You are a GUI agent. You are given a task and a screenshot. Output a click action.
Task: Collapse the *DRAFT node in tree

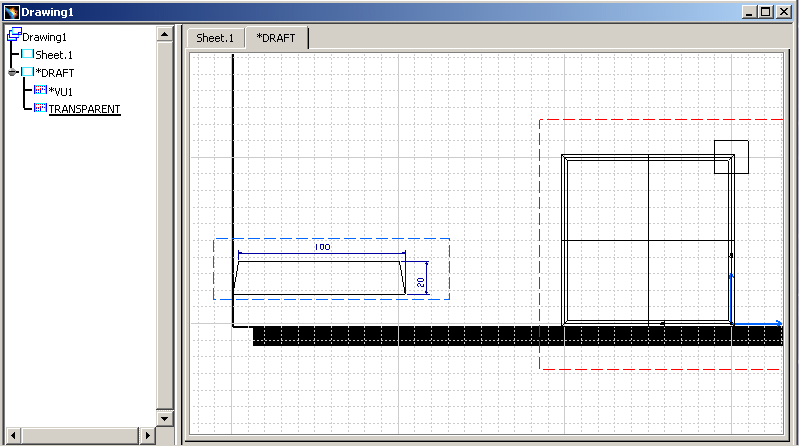coord(12,72)
